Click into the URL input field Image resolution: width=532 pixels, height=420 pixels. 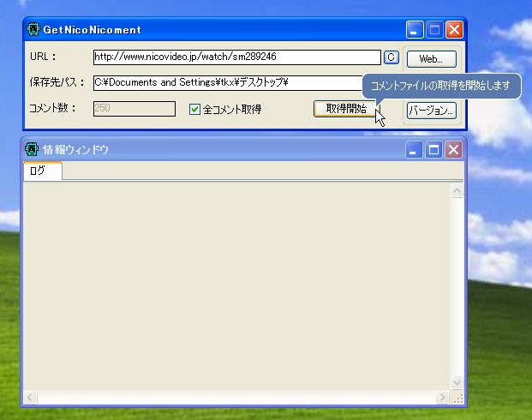pyautogui.click(x=236, y=57)
